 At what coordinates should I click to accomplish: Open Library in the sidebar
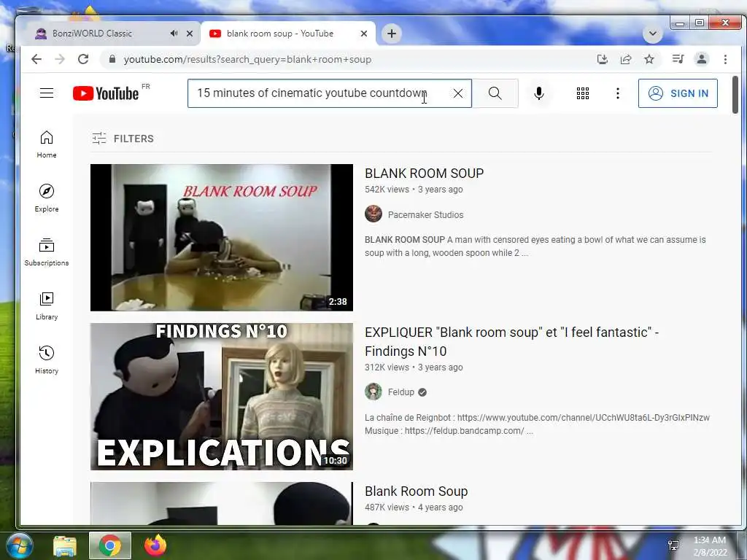(47, 306)
